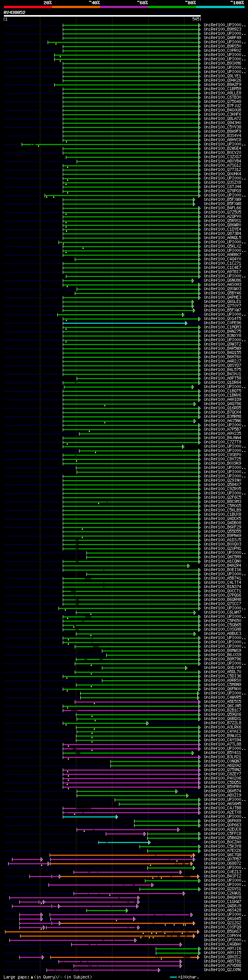Select the UniRef100_B0CV20 label
Screen dimensions: 248x980
[x=222, y=152]
